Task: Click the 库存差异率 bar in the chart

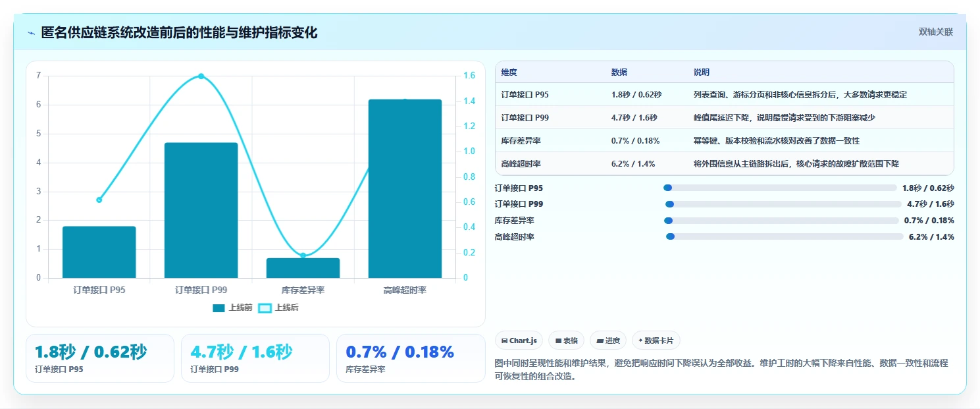Action: tap(303, 268)
